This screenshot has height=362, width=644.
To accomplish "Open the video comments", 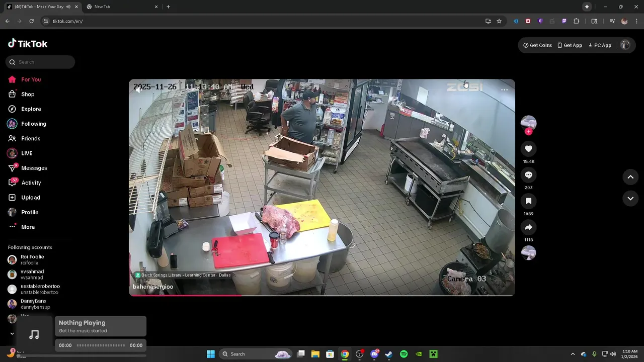I will pyautogui.click(x=528, y=175).
